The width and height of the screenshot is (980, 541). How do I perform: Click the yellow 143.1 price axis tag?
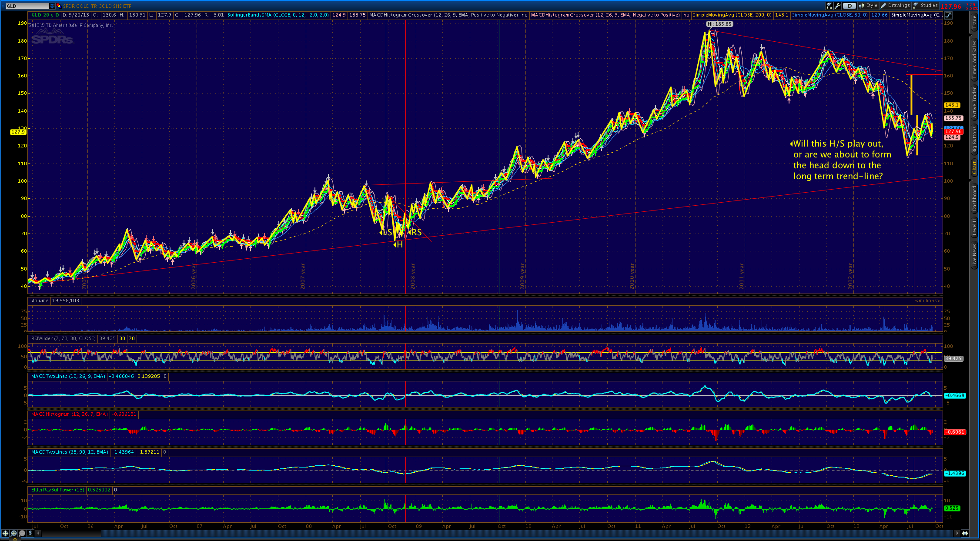click(x=952, y=105)
